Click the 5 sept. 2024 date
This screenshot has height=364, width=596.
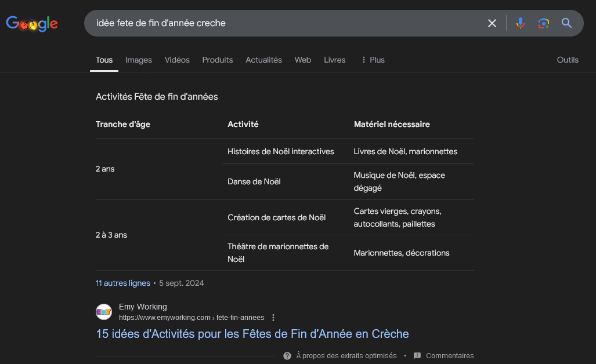181,283
